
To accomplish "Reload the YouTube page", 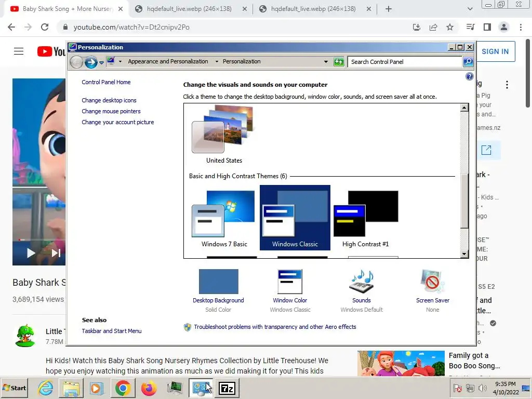I will pyautogui.click(x=45, y=27).
